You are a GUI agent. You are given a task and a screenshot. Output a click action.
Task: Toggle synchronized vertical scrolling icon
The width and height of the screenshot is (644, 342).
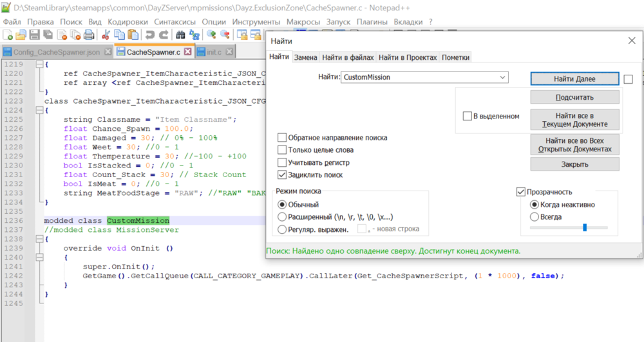point(242,35)
